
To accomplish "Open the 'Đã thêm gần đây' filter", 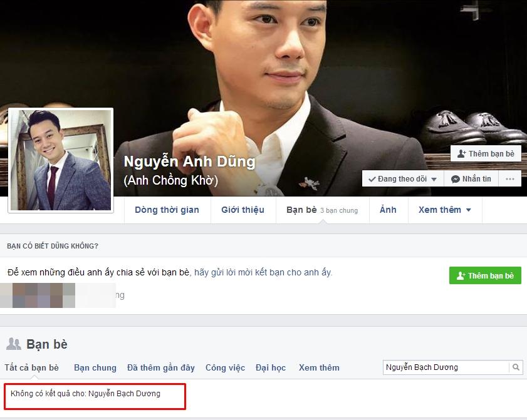I will 161,367.
